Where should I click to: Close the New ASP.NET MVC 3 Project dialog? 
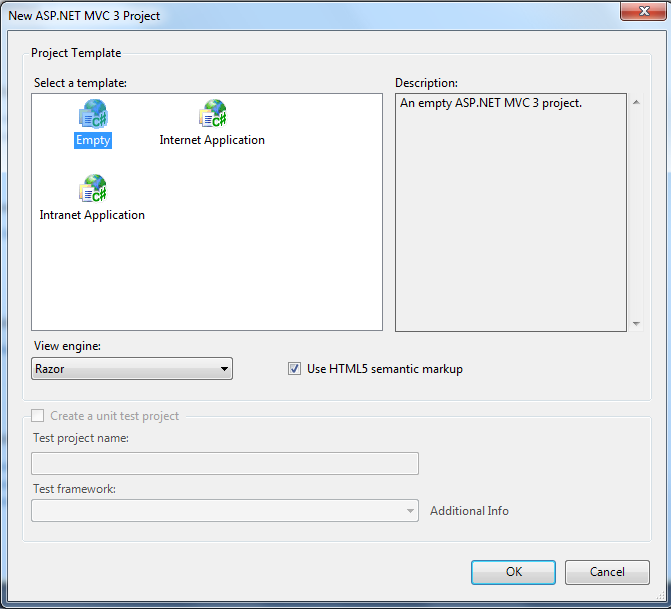pyautogui.click(x=644, y=11)
